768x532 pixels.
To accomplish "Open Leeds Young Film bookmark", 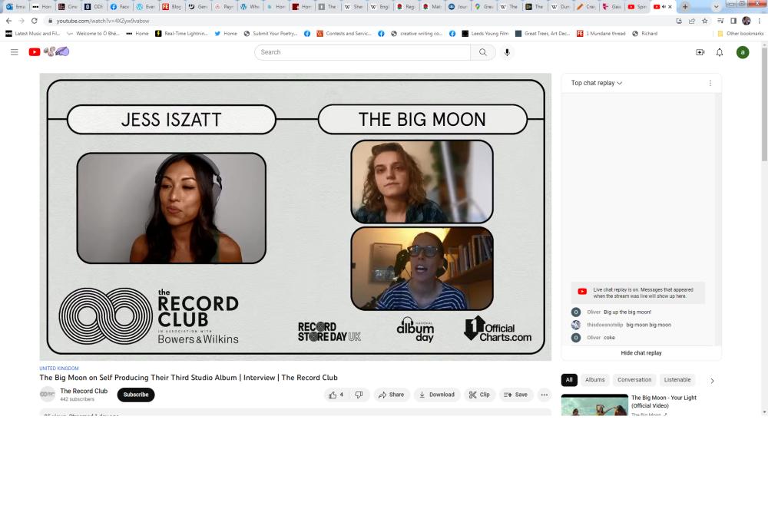I will [x=485, y=33].
